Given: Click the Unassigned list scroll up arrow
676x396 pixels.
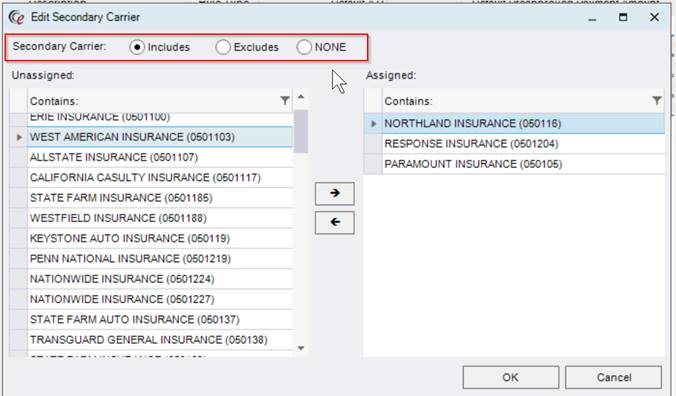Looking at the screenshot, I should click(301, 97).
